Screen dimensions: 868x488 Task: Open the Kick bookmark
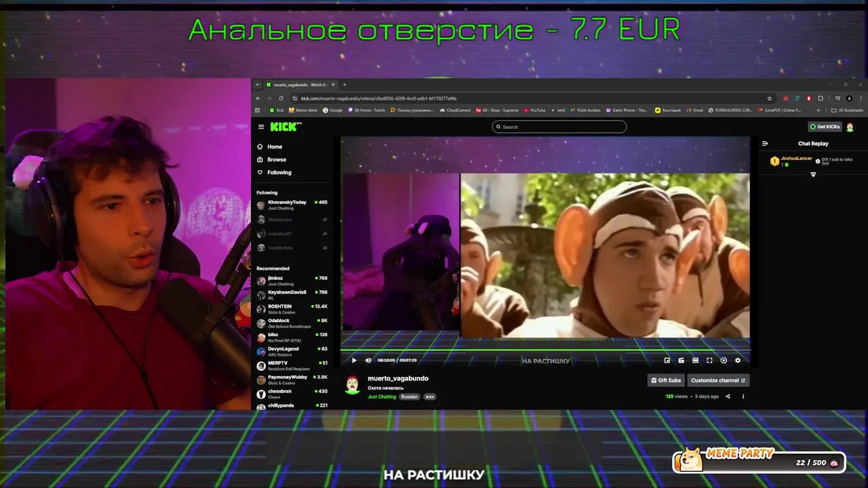click(277, 110)
